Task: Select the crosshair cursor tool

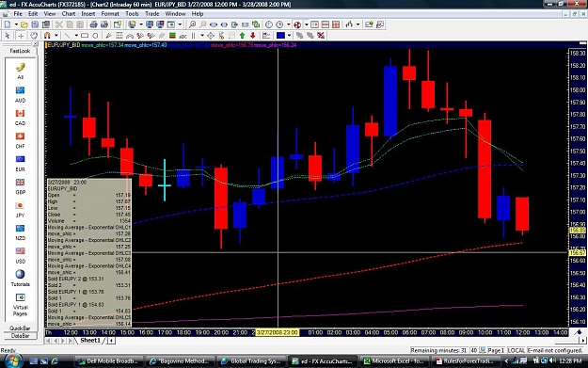Action: [21, 36]
